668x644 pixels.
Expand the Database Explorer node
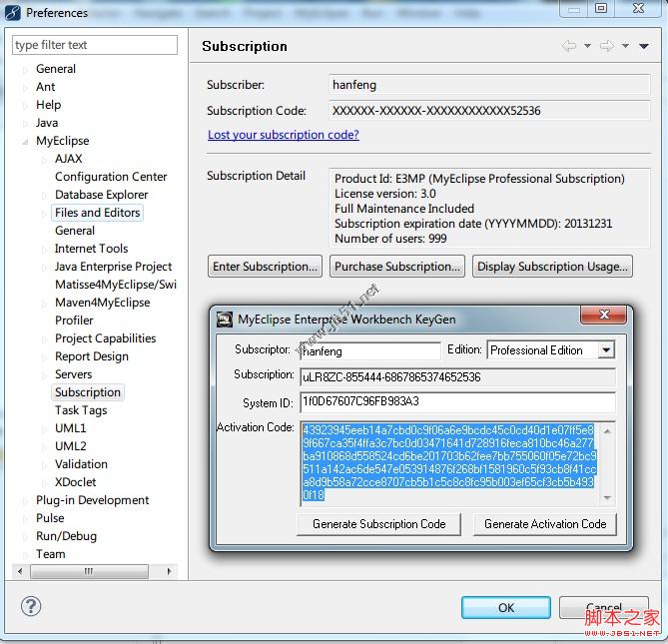point(44,195)
